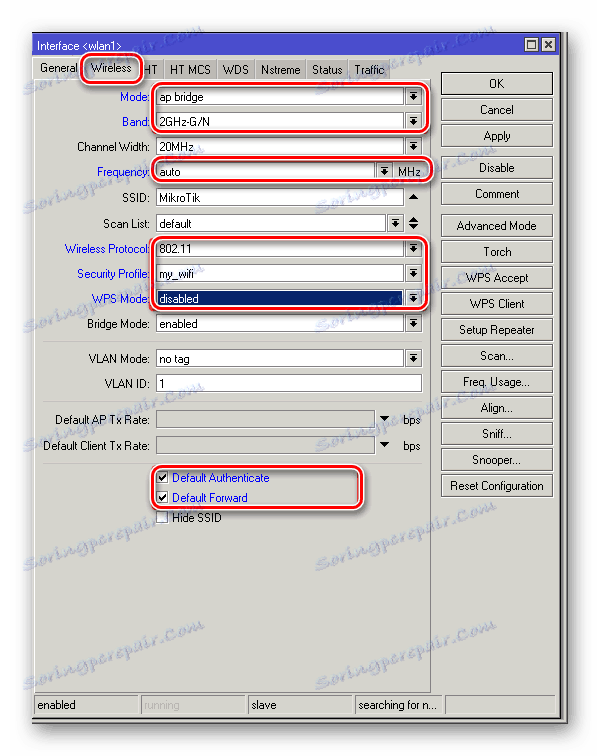
Task: Expand Default AP Tx Rate arrow
Action: point(384,419)
